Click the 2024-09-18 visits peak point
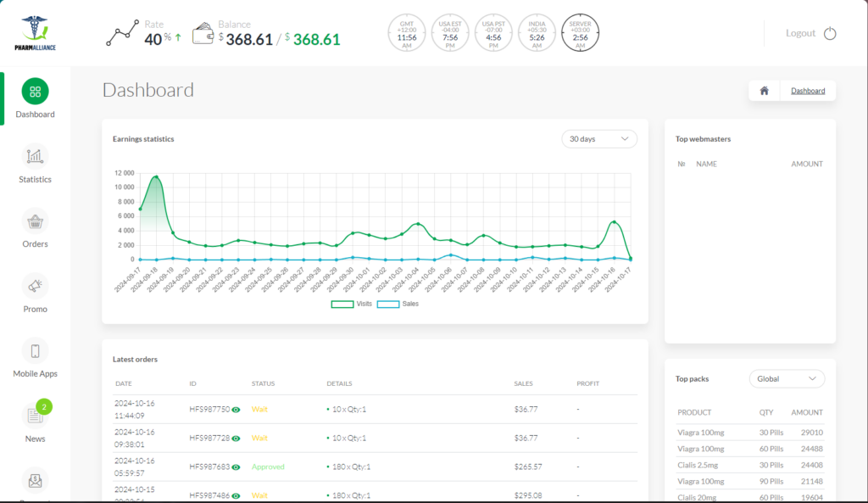 click(157, 177)
